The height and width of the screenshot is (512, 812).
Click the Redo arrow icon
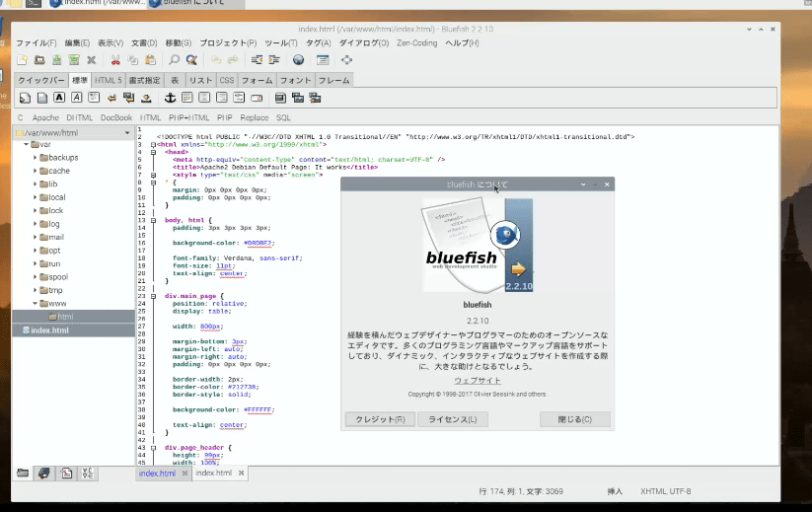coord(233,60)
